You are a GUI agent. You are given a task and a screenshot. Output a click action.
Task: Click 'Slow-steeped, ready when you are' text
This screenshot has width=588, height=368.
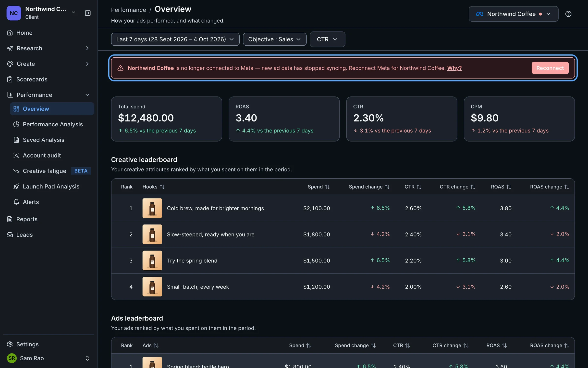(211, 235)
